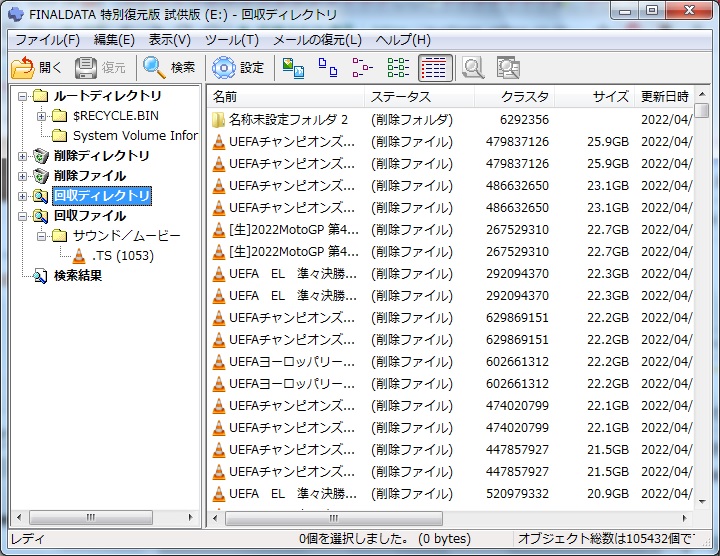Expand the 削除ディレクトリ tree node
The height and width of the screenshot is (556, 720).
(23, 156)
